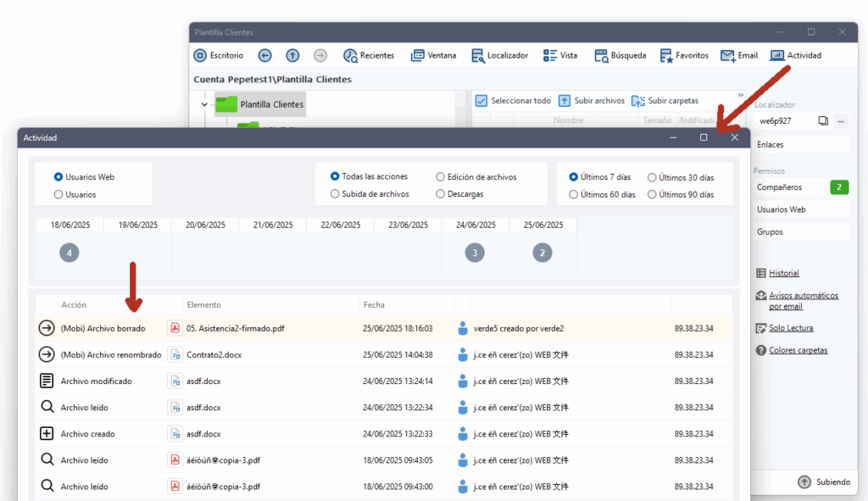
Task: Expand the toolbar overflow chevron
Action: [x=741, y=95]
